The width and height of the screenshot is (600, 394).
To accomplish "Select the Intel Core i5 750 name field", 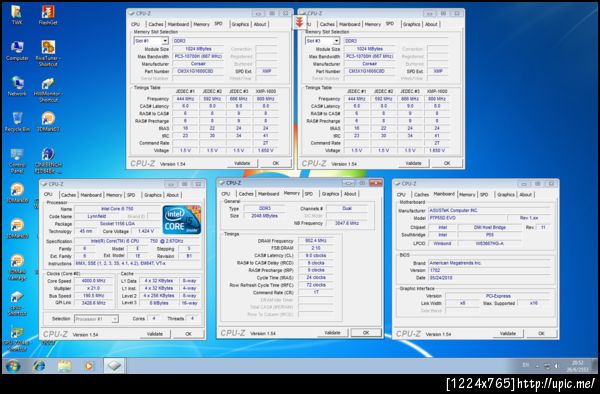I will point(117,209).
